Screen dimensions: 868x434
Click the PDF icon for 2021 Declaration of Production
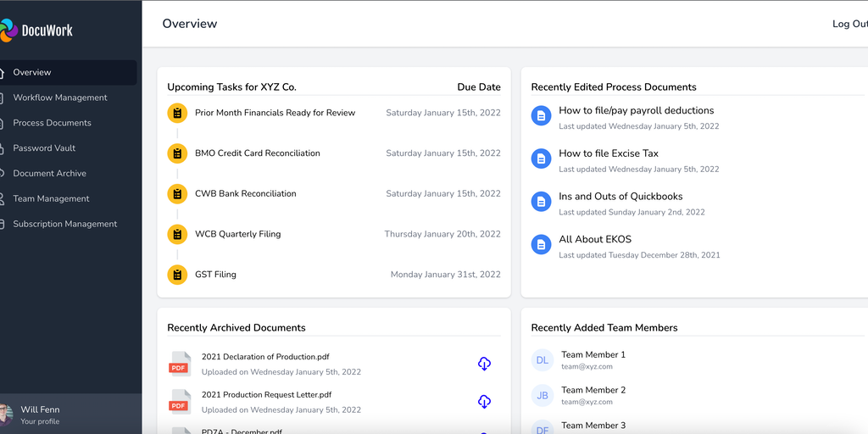[179, 364]
